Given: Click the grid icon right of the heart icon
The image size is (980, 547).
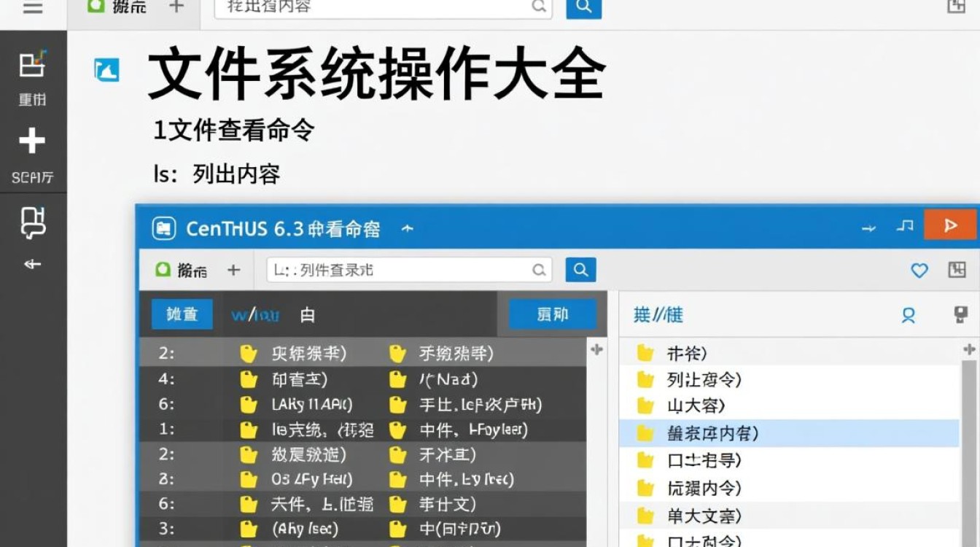Looking at the screenshot, I should tap(957, 270).
